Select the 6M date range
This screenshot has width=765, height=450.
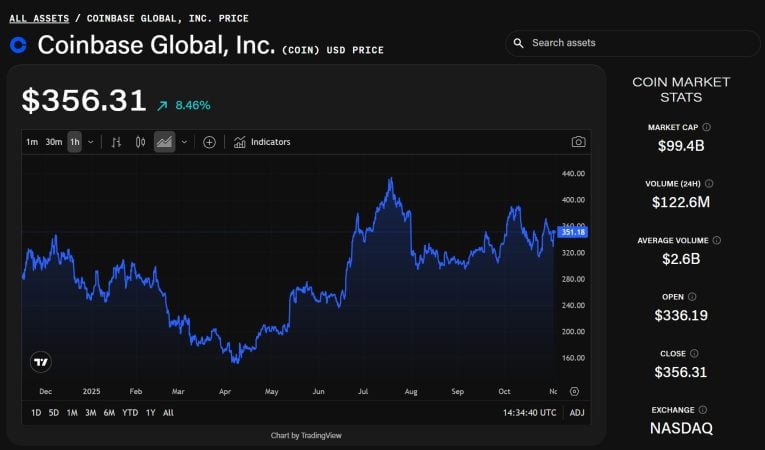coord(109,412)
